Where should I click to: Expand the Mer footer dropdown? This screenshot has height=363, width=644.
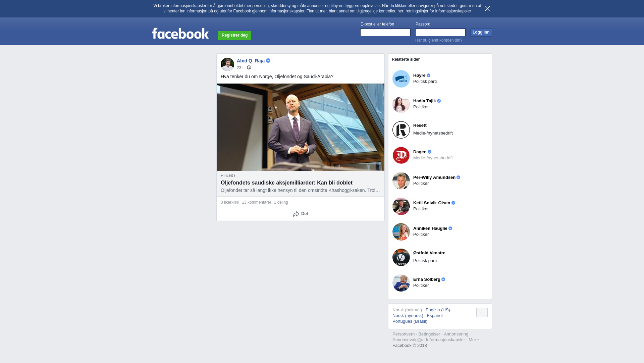click(x=474, y=340)
